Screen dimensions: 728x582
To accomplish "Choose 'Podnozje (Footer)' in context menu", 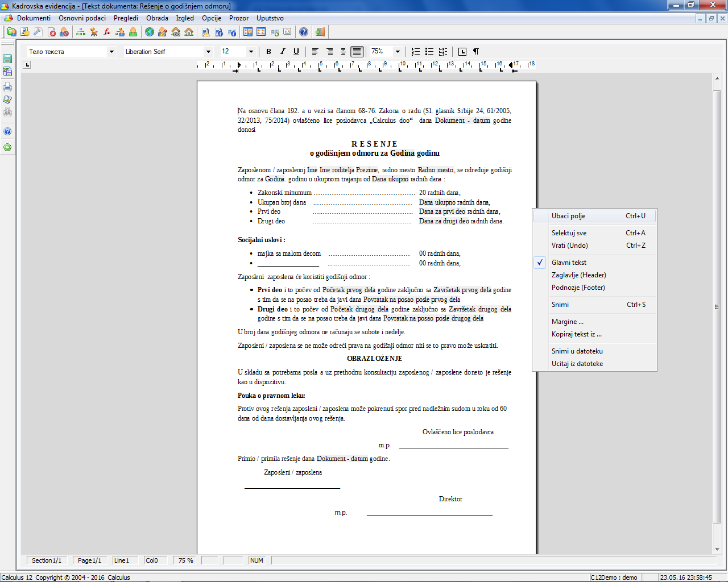I will [595, 288].
